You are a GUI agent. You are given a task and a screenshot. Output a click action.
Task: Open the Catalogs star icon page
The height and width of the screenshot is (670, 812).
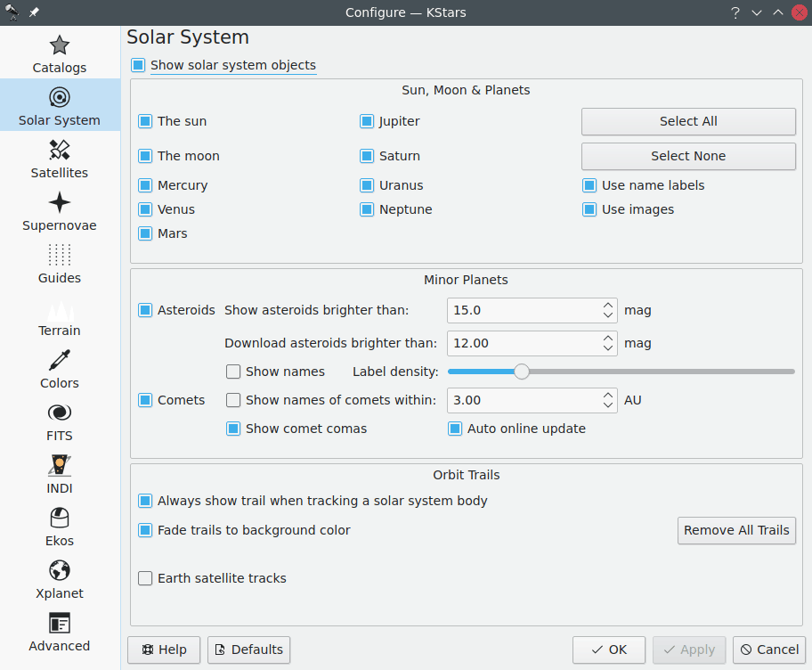[x=60, y=45]
